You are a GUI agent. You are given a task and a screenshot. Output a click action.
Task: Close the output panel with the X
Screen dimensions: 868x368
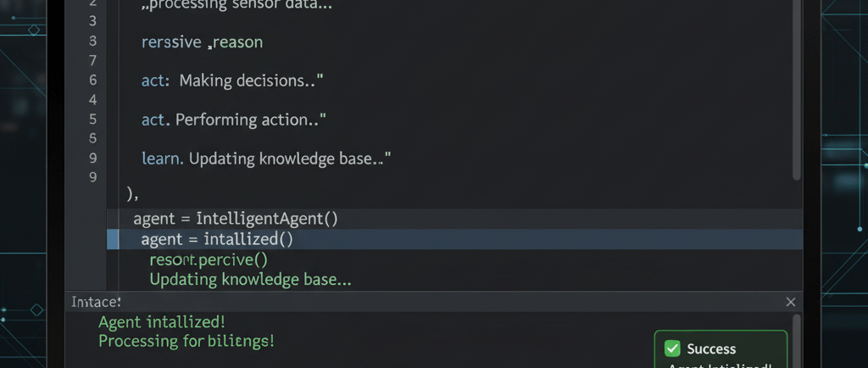coord(790,302)
